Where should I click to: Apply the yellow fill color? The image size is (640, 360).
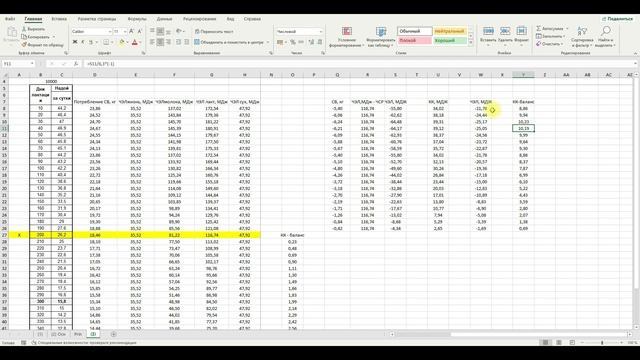pyautogui.click(x=122, y=42)
